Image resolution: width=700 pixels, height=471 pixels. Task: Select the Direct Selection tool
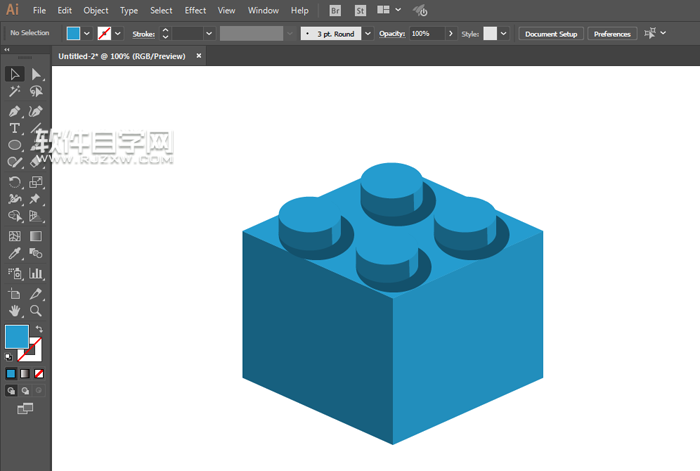point(36,74)
